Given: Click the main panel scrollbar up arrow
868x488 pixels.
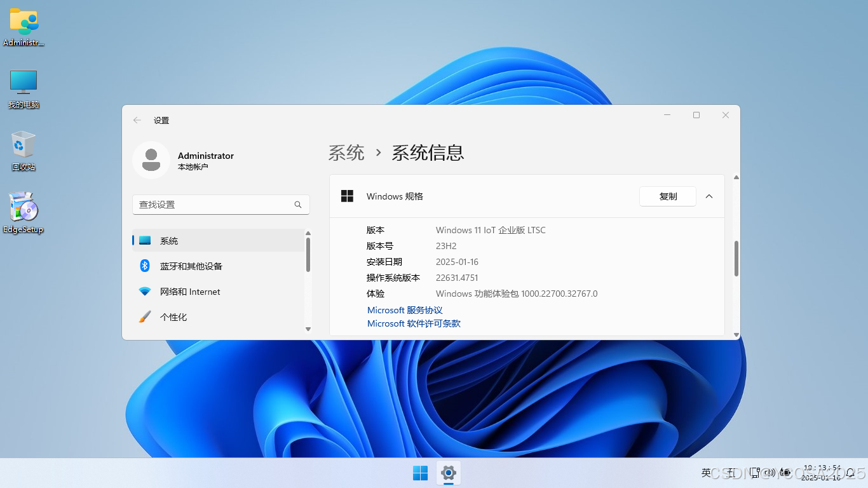Looking at the screenshot, I should point(736,177).
